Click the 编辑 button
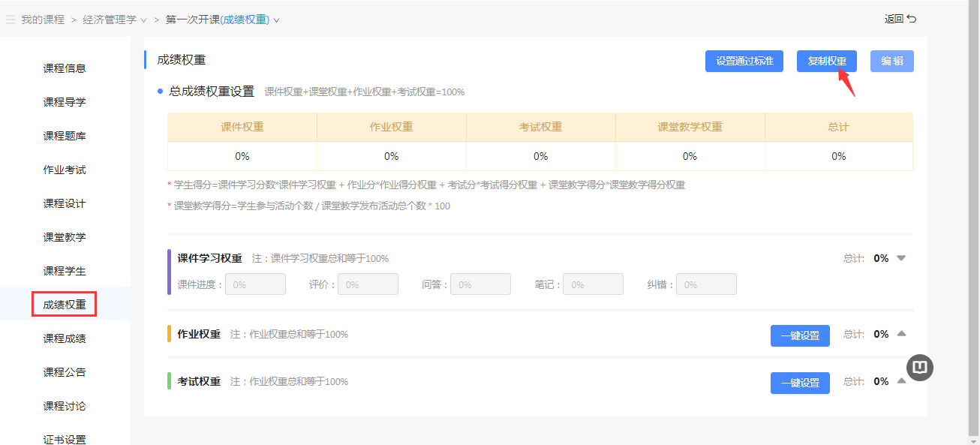The width and height of the screenshot is (980, 445). point(892,61)
